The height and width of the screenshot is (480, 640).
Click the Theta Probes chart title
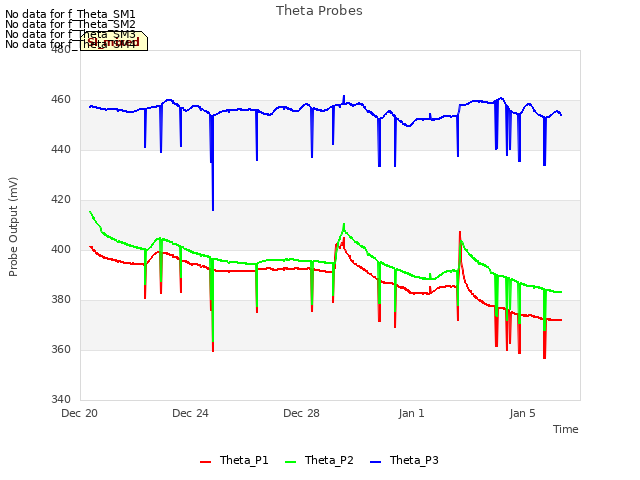[x=319, y=11]
